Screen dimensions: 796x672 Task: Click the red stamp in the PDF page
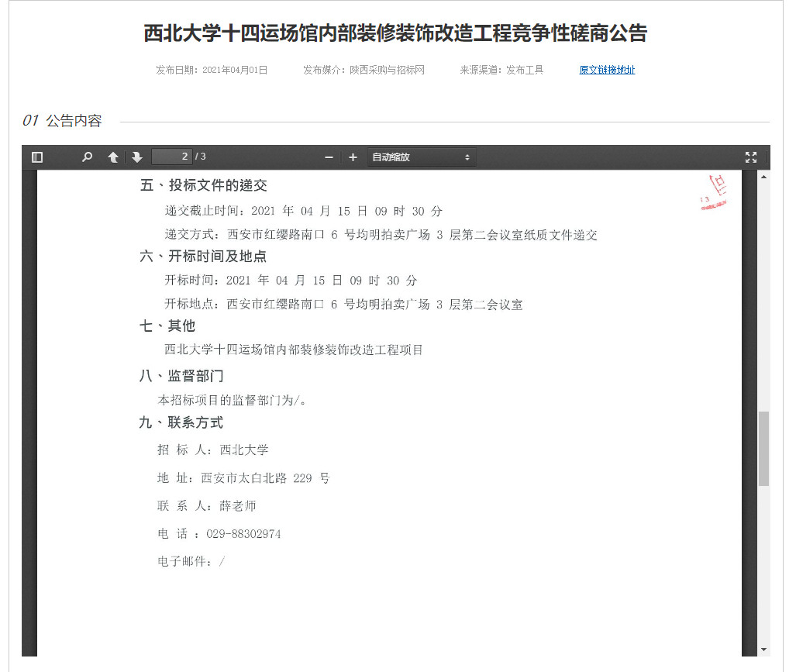point(714,194)
